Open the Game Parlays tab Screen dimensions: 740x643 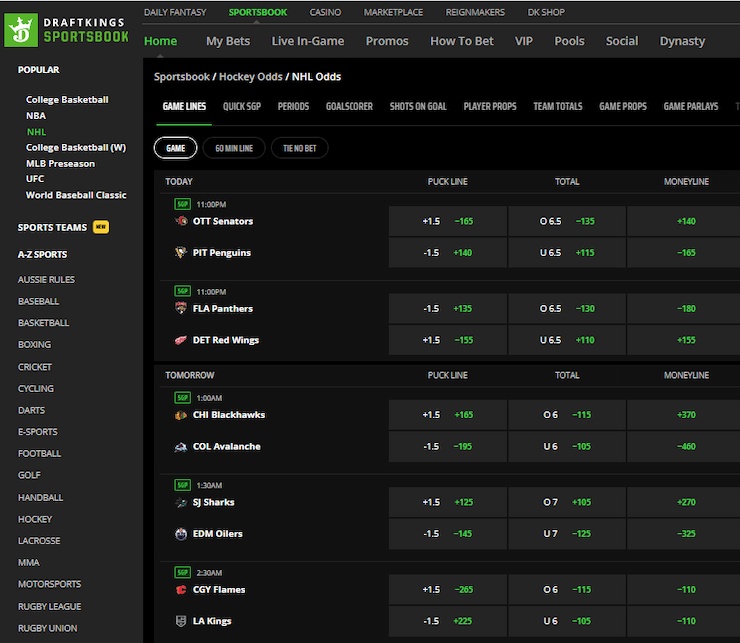[x=691, y=107]
